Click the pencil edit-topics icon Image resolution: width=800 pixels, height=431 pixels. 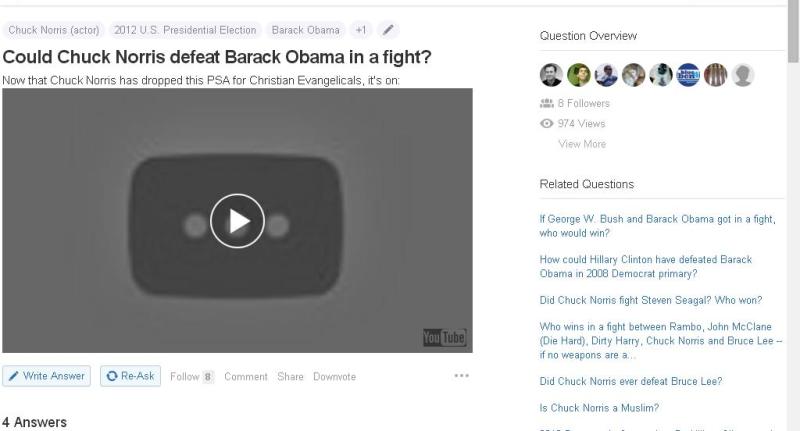pos(388,30)
